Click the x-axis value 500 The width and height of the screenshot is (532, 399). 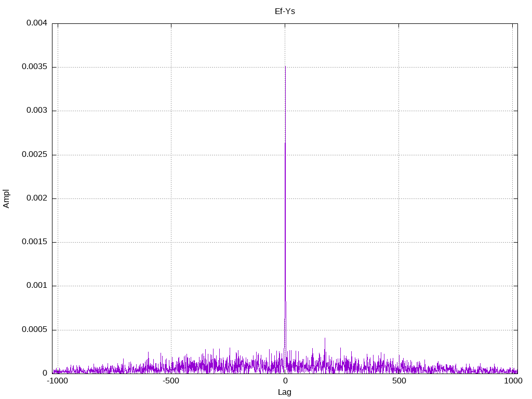(399, 381)
